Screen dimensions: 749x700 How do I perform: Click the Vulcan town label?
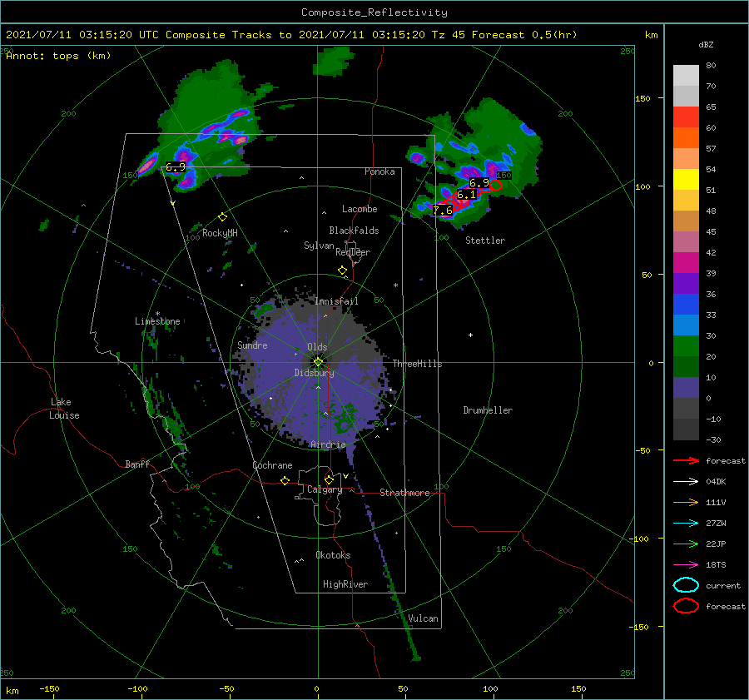423,618
